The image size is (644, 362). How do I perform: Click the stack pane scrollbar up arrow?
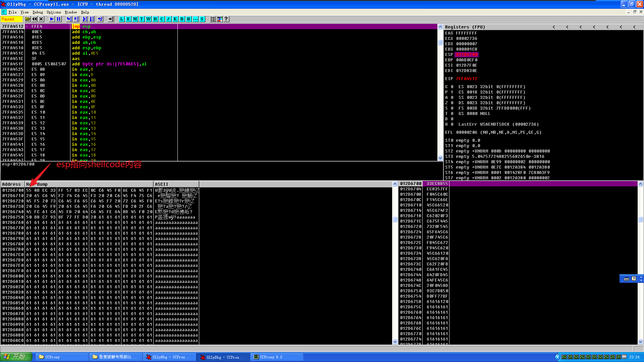(640, 184)
